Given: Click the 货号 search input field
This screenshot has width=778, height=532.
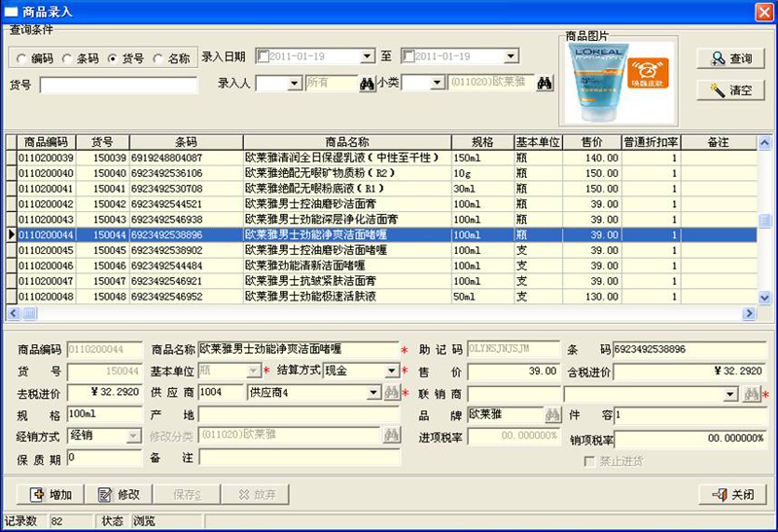Looking at the screenshot, I should (x=119, y=85).
